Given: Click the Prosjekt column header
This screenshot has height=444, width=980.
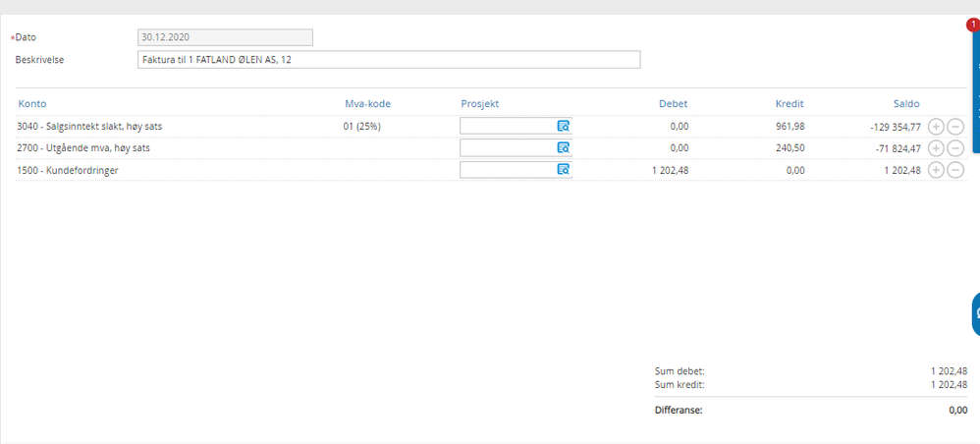Looking at the screenshot, I should 480,104.
